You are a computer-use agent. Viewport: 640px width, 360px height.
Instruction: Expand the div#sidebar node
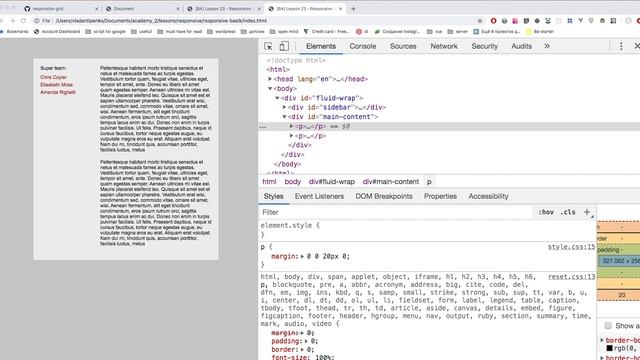[284, 107]
